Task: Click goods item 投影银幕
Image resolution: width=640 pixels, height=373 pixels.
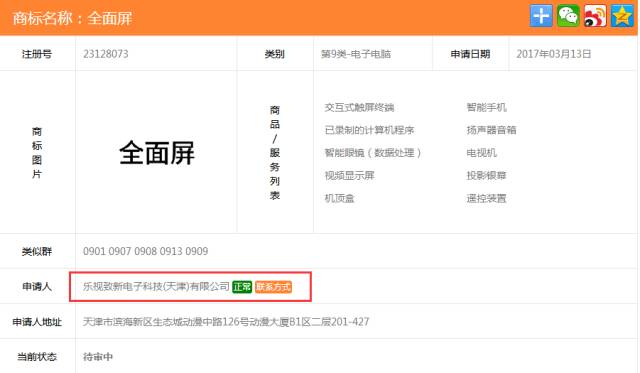Action: pos(487,175)
